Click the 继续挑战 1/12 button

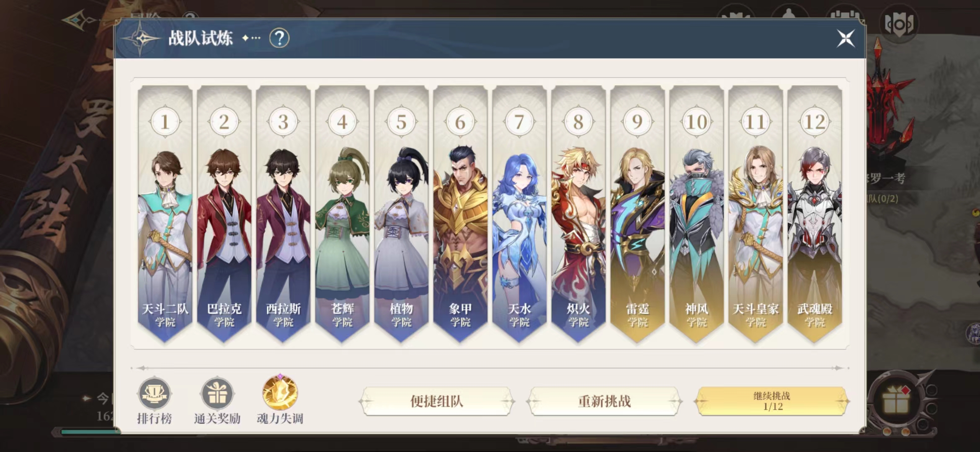click(x=771, y=401)
